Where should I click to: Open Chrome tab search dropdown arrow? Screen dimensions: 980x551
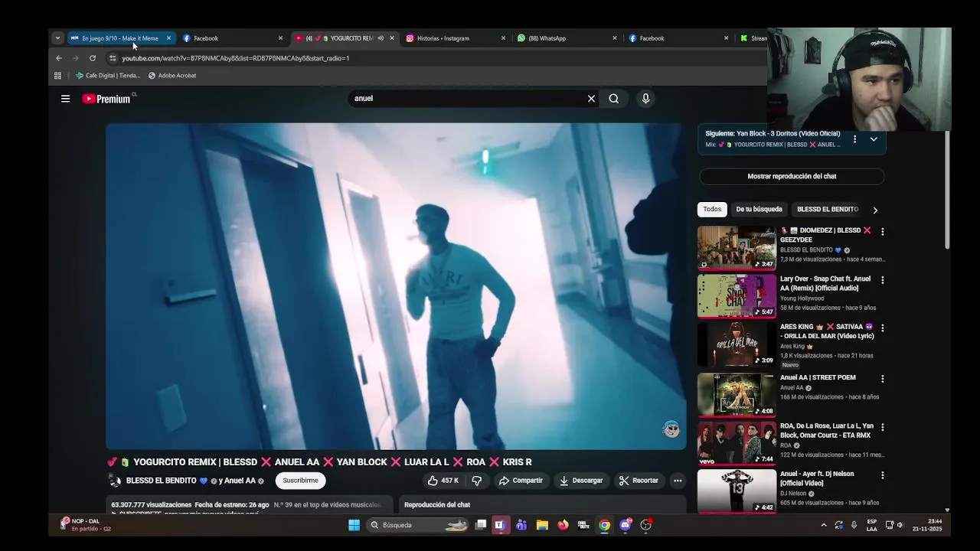(x=57, y=38)
